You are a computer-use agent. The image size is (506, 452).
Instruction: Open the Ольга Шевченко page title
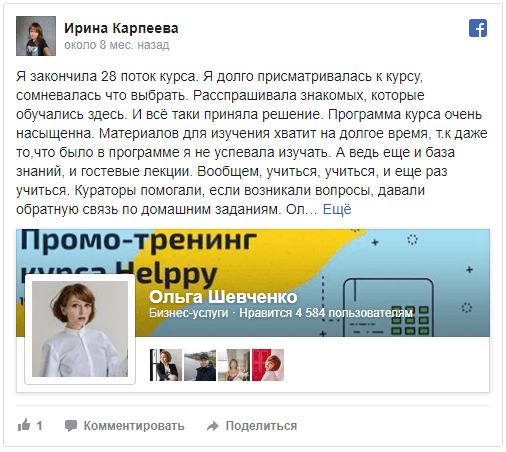coord(223,297)
